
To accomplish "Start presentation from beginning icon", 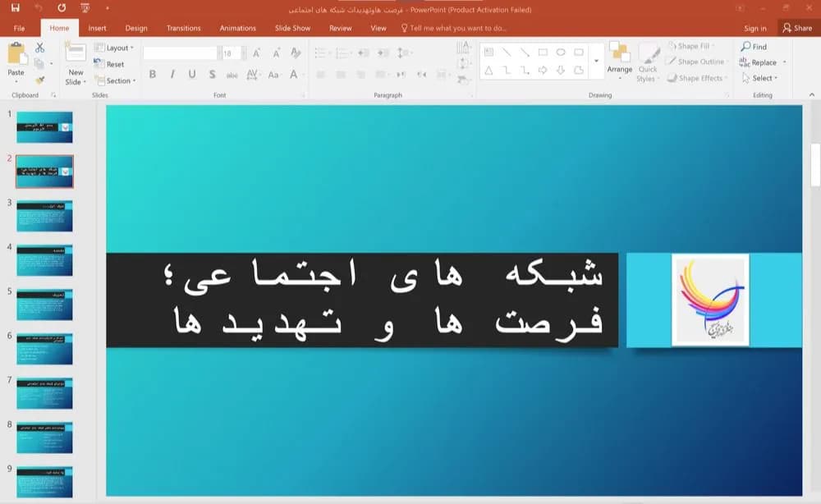I will click(85, 8).
